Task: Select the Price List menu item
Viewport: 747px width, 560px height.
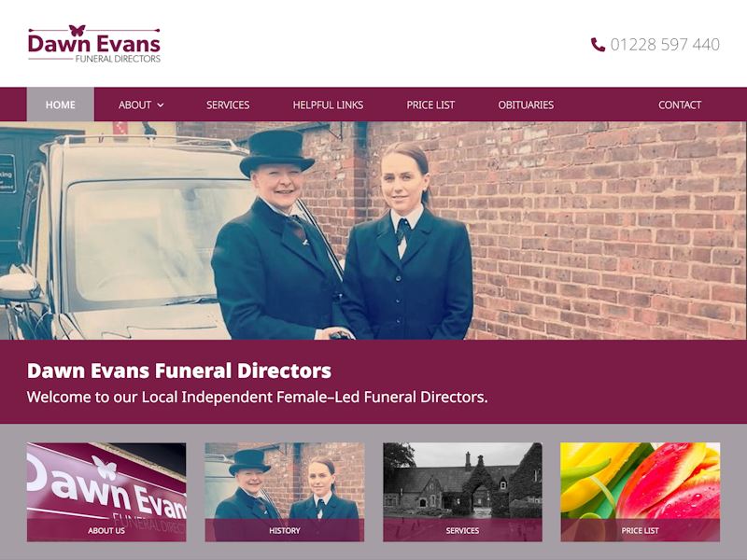Action: click(x=430, y=105)
